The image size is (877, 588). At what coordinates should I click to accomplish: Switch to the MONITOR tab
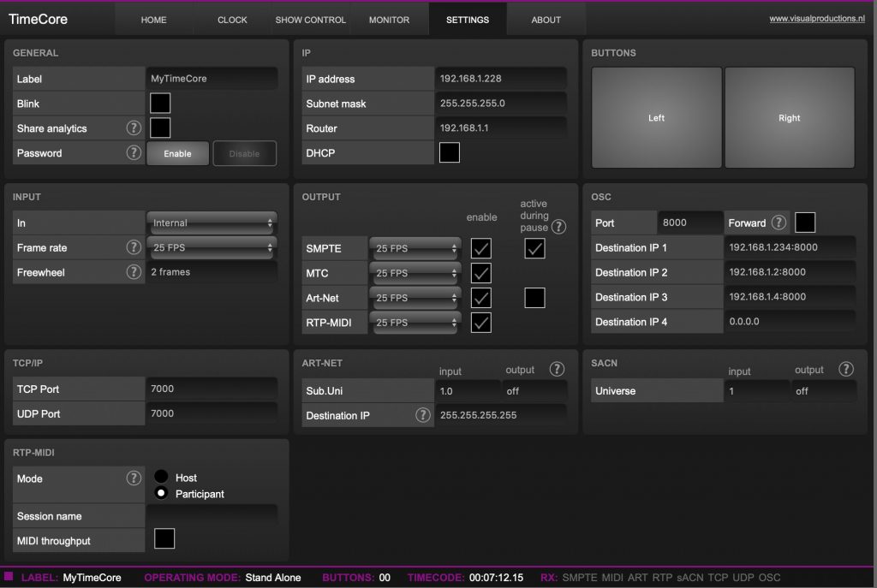click(x=389, y=20)
